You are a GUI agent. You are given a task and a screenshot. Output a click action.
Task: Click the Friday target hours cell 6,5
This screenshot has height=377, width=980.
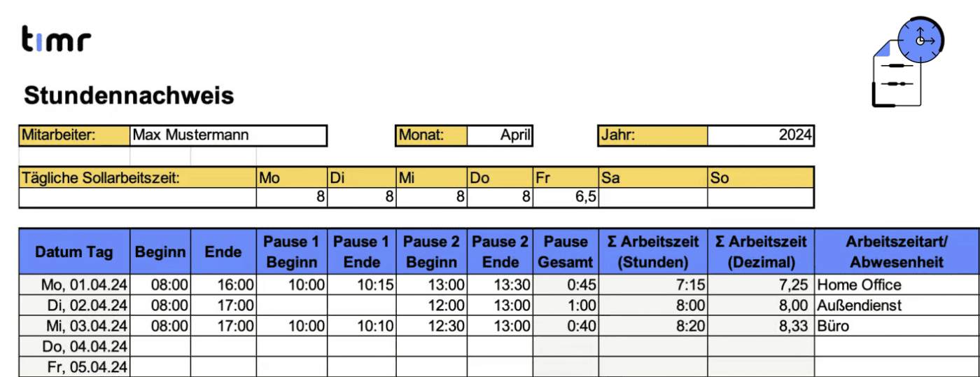(x=566, y=198)
